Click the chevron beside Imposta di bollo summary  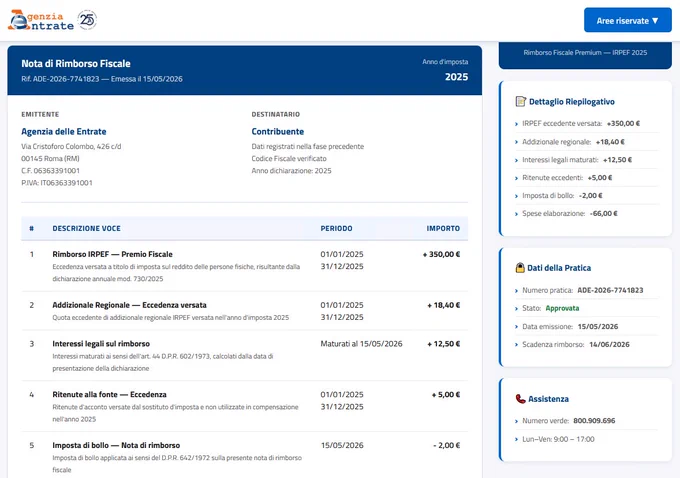(516, 196)
